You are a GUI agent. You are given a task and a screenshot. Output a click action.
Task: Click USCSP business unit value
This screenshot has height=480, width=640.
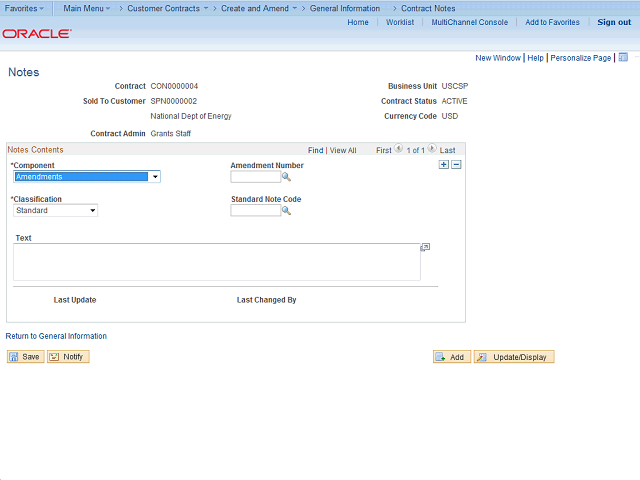click(x=455, y=86)
